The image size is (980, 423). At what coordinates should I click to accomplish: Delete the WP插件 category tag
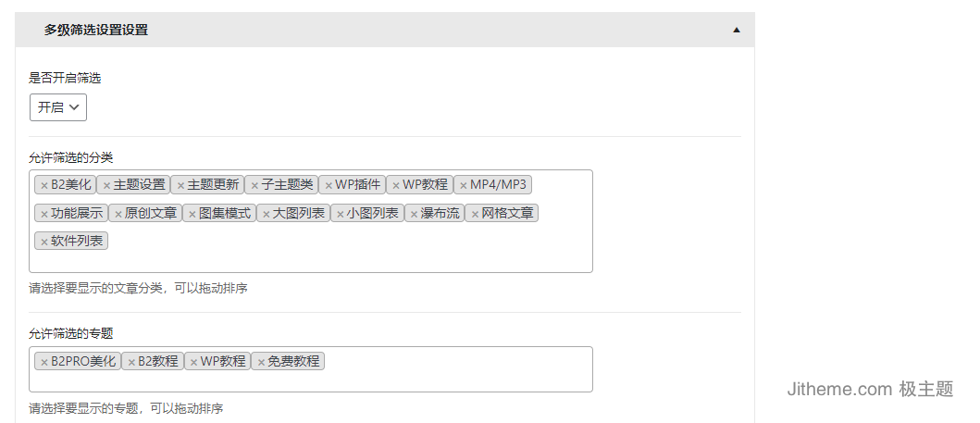point(329,185)
